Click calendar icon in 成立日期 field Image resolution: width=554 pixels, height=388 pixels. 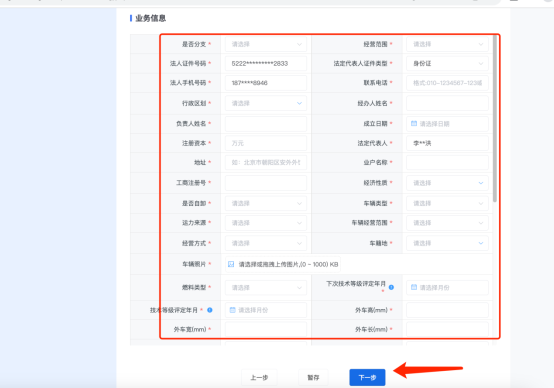414,123
